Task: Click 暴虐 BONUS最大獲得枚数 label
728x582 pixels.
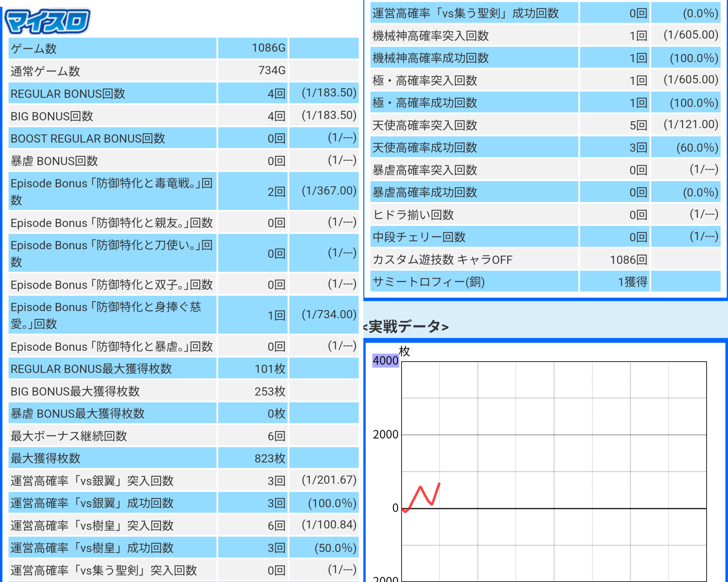Action: [x=77, y=414]
